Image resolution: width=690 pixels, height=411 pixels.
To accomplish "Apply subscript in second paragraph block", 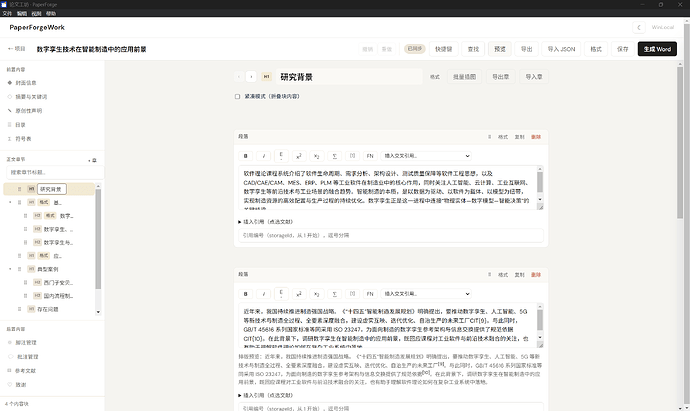I will 316,294.
